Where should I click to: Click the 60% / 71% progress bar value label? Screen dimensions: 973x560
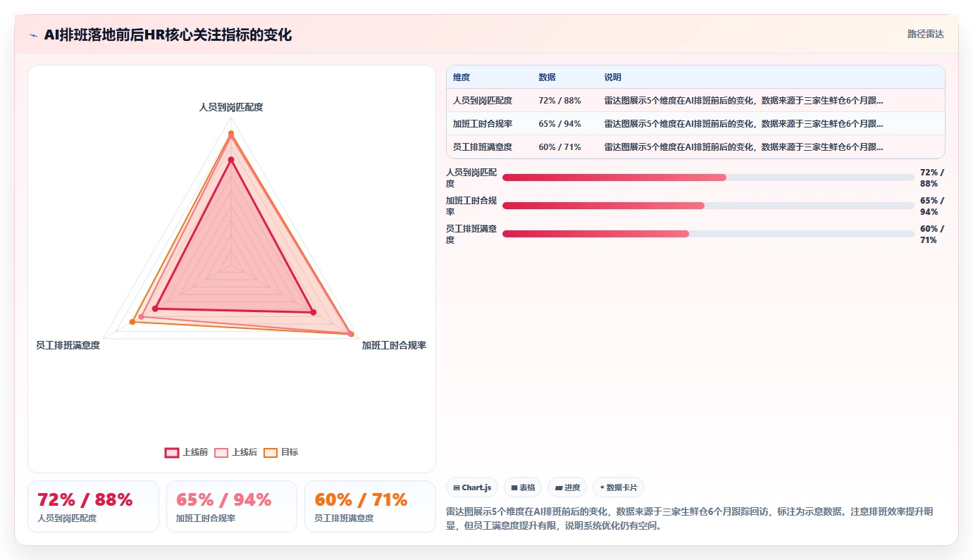coord(932,234)
